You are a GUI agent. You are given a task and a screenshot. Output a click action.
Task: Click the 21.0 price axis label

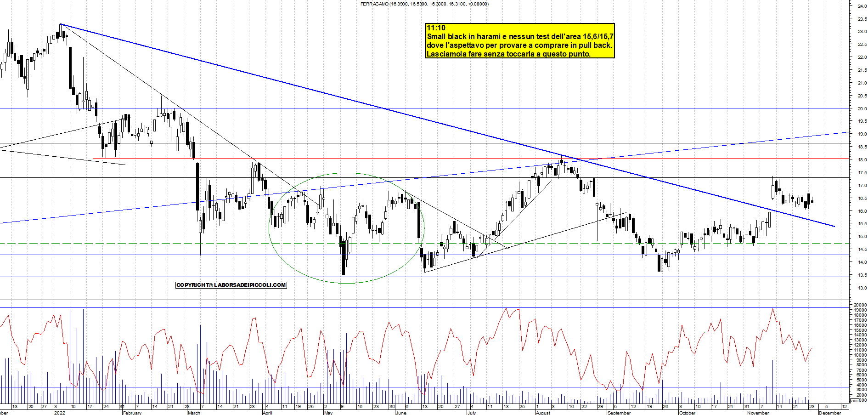point(862,83)
